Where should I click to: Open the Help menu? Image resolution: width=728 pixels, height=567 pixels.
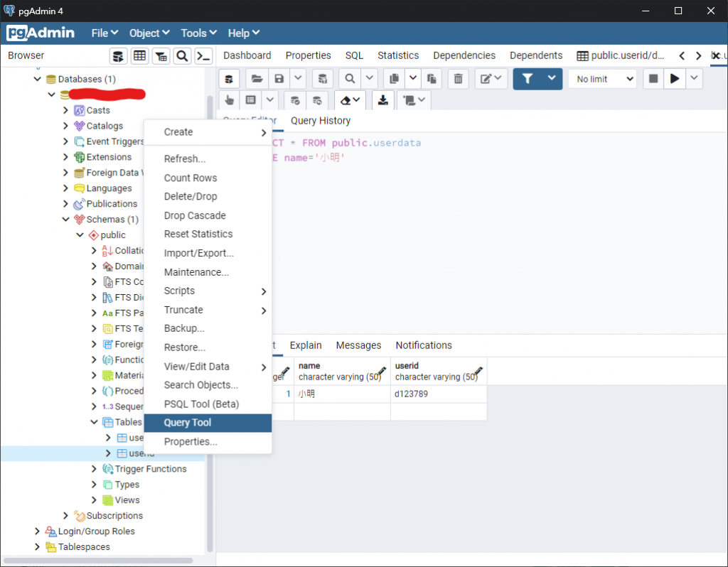243,33
